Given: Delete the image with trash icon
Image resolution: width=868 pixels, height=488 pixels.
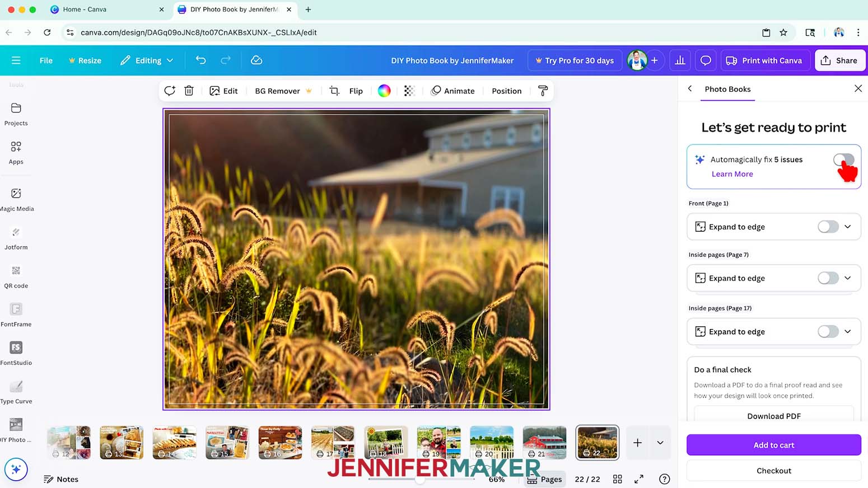Looking at the screenshot, I should (189, 91).
